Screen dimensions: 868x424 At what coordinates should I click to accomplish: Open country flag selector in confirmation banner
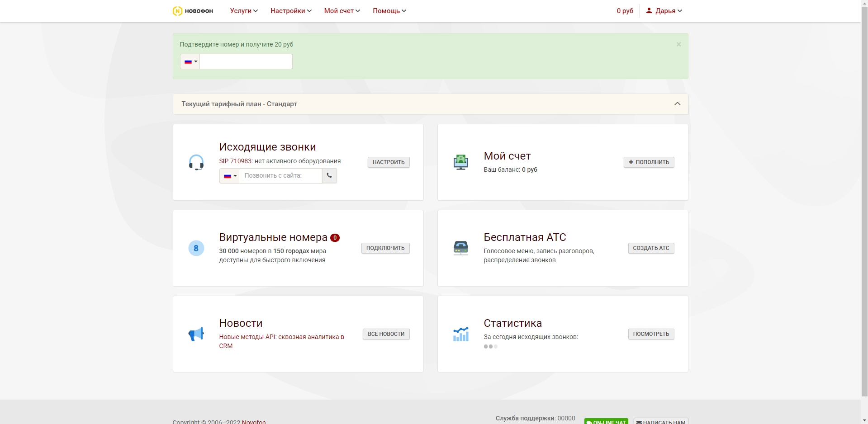[190, 61]
